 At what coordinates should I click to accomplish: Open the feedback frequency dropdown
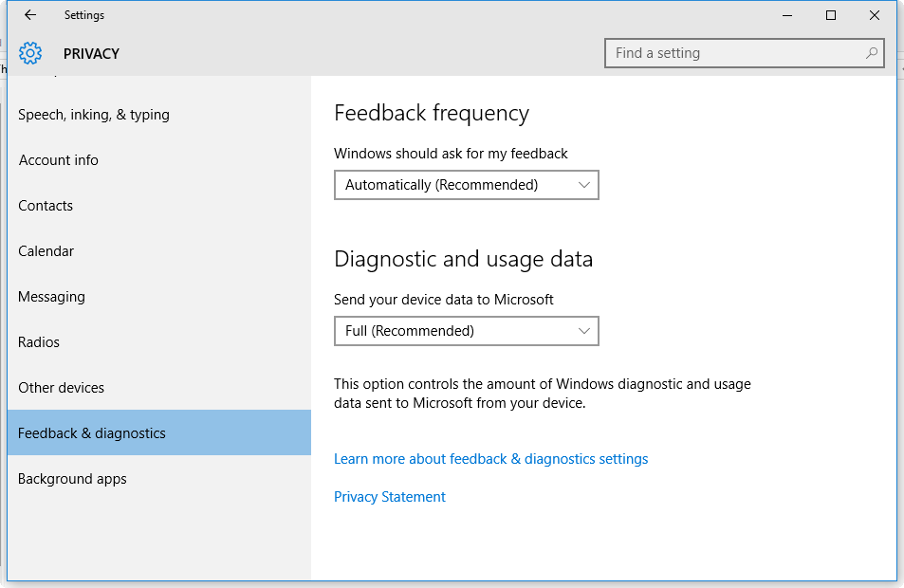click(x=466, y=185)
